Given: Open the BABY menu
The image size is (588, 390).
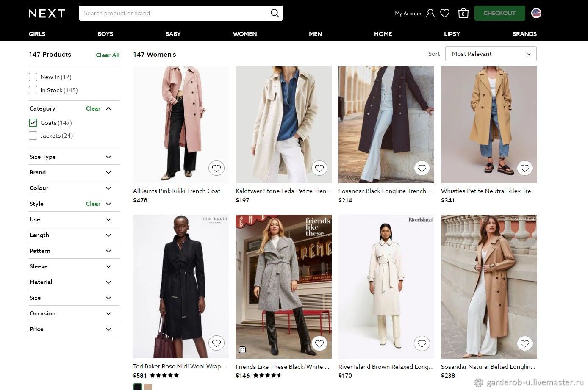Looking at the screenshot, I should (173, 34).
